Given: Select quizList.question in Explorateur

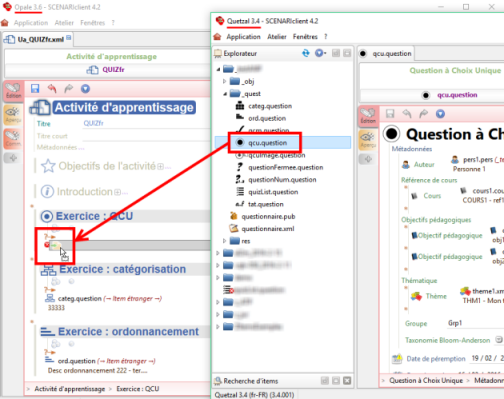Looking at the screenshot, I should pos(273,192).
